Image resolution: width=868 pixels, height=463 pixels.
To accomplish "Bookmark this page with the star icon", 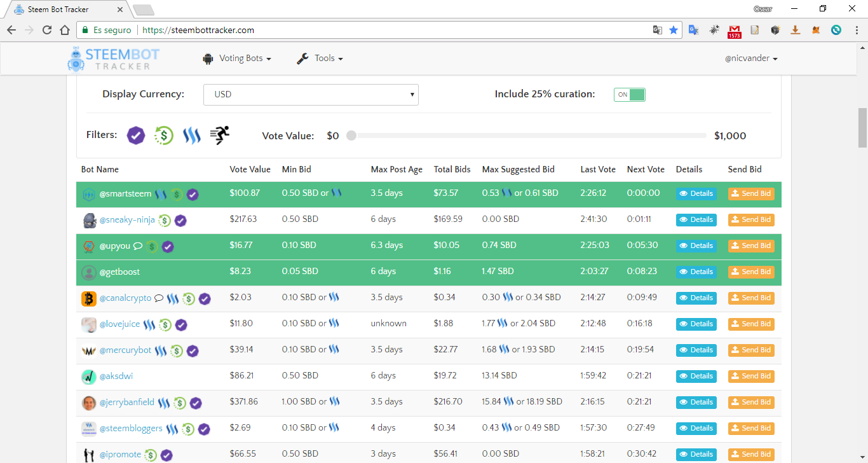I will point(674,30).
